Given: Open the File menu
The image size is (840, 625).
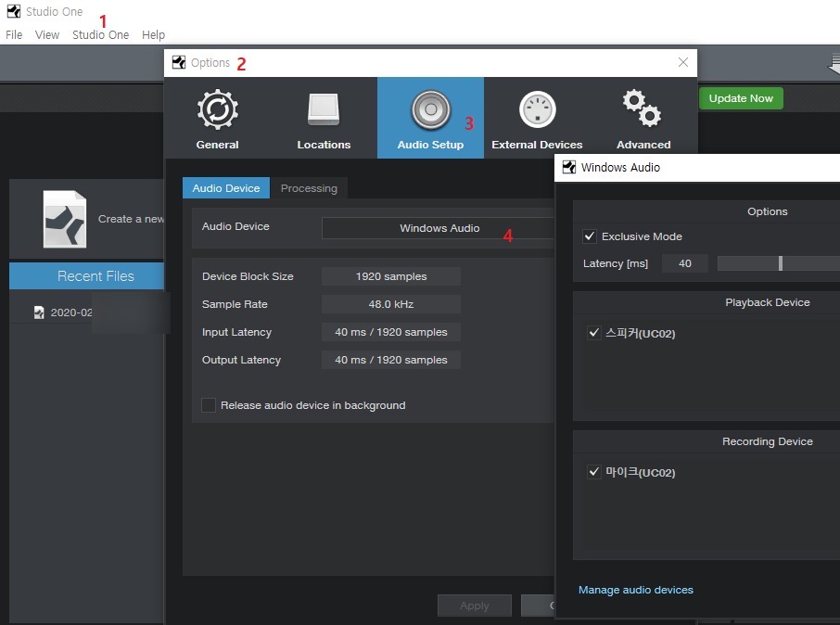Looking at the screenshot, I should 14,35.
